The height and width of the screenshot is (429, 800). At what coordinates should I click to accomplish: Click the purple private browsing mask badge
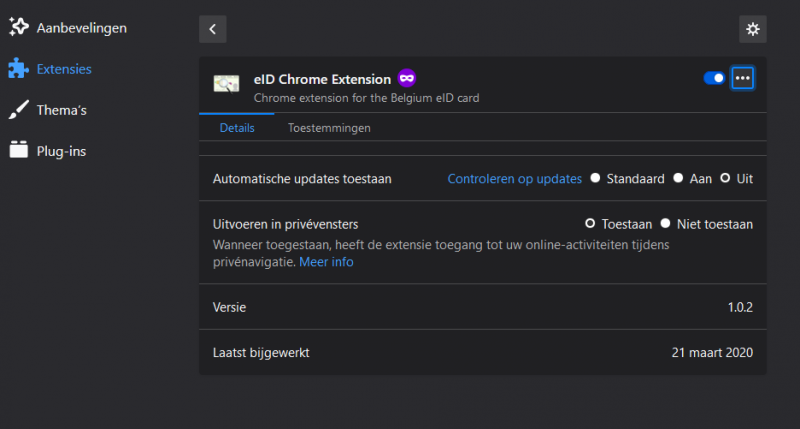tap(407, 78)
